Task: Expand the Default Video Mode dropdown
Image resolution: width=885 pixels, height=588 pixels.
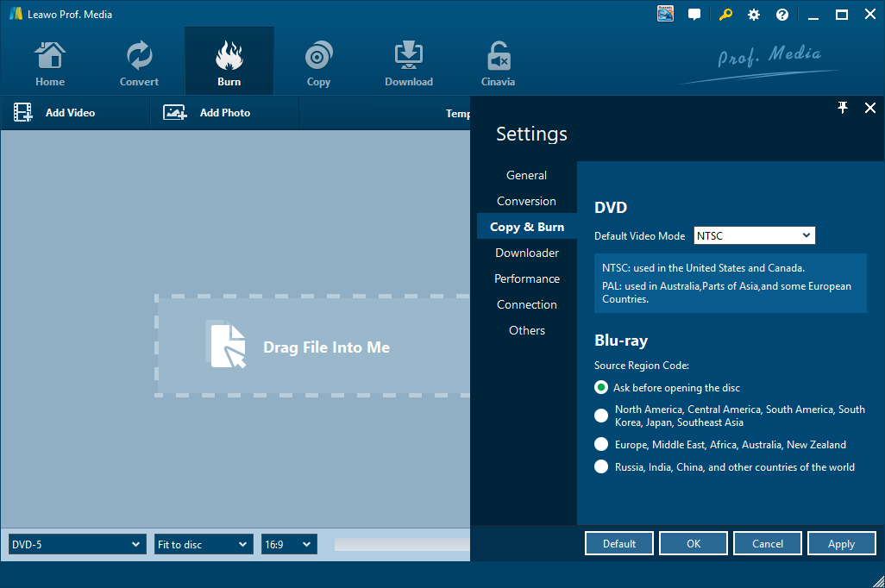Action: pos(754,235)
